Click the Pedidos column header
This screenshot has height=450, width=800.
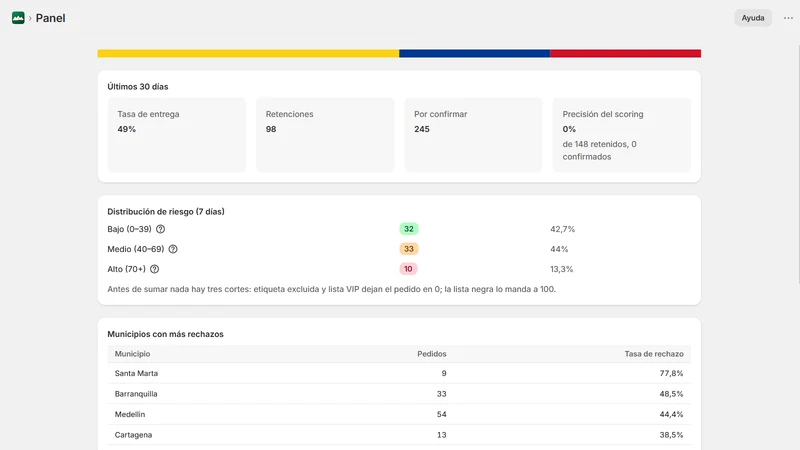coord(432,354)
